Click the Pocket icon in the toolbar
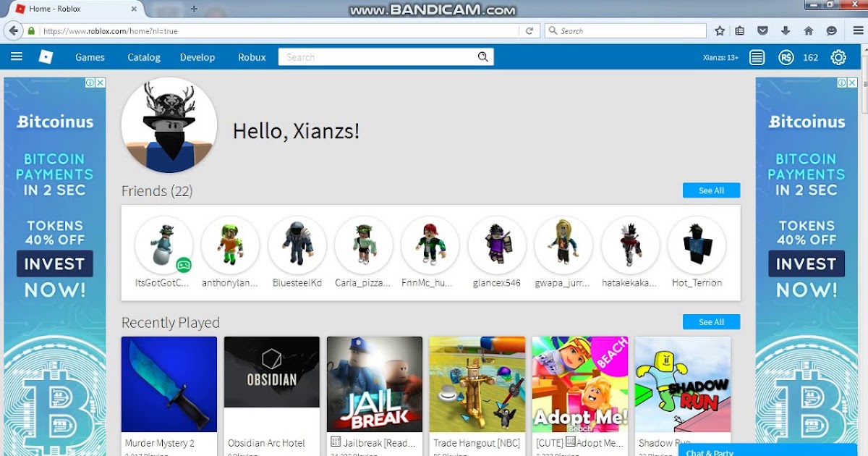Viewport: 868px width, 456px height. click(x=762, y=31)
